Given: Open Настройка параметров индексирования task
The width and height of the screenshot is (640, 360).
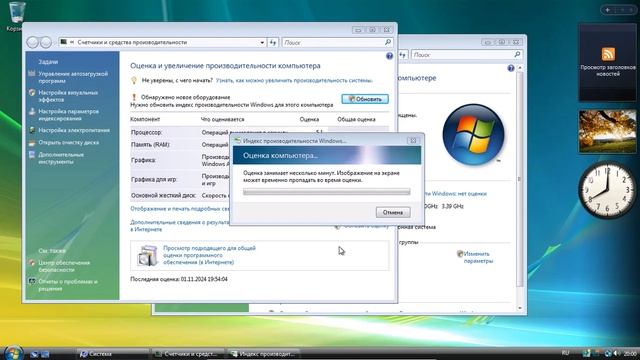Looking at the screenshot, I should (69, 115).
